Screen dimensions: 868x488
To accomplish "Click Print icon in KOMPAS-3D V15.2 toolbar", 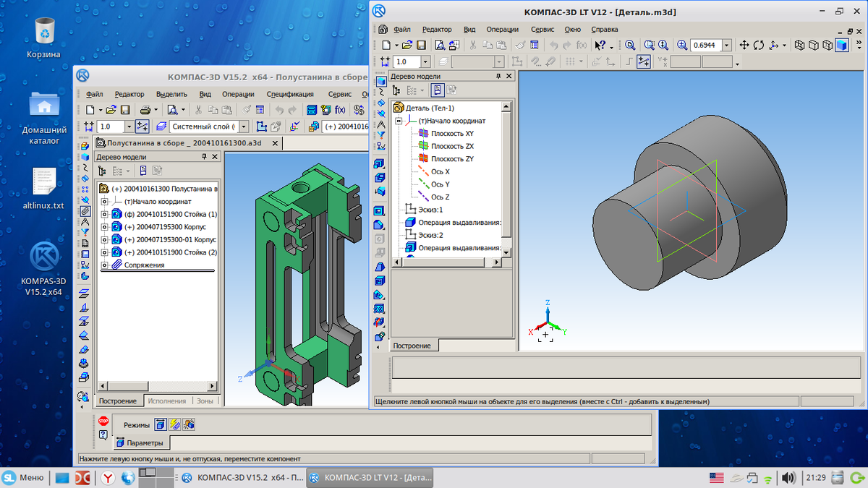I will [145, 110].
